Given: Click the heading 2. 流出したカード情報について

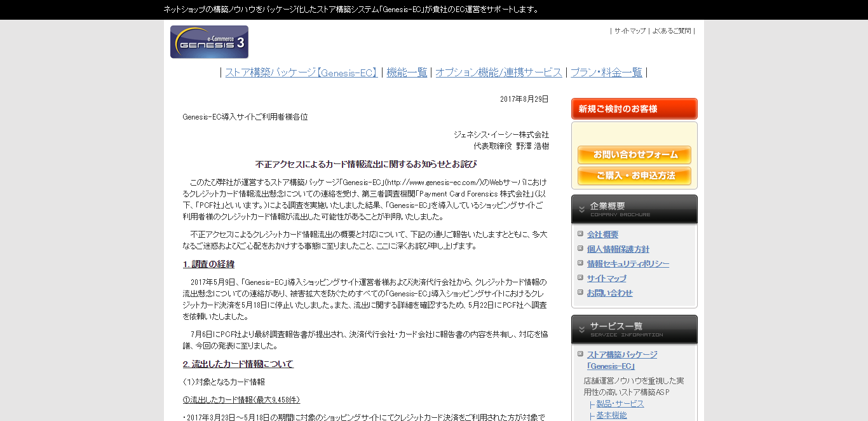Looking at the screenshot, I should point(238,364).
